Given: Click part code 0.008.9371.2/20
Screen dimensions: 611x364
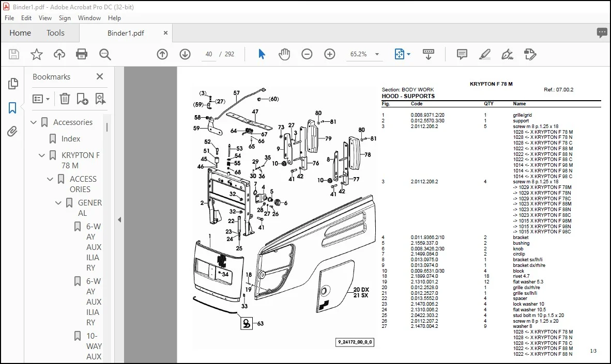Looking at the screenshot, I should pyautogui.click(x=427, y=115).
